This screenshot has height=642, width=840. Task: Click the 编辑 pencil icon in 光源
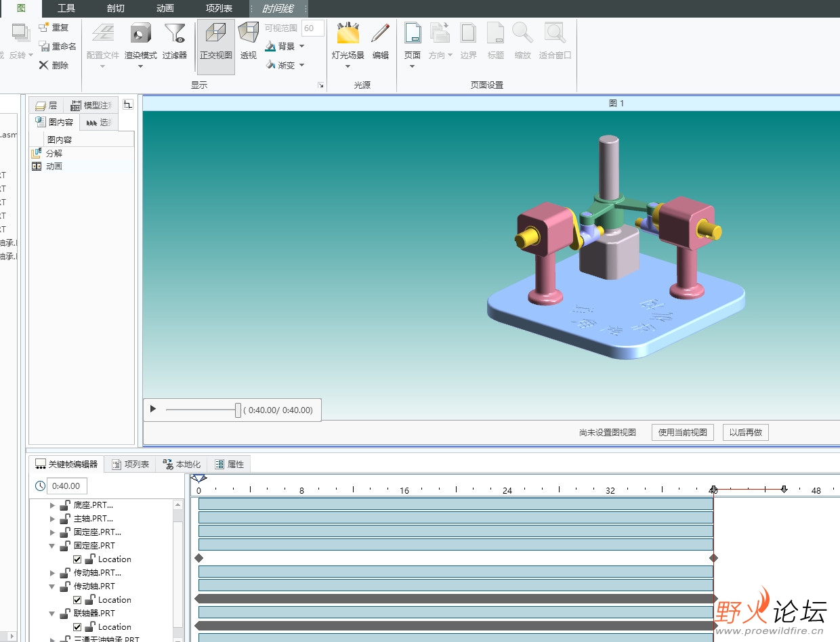[381, 33]
